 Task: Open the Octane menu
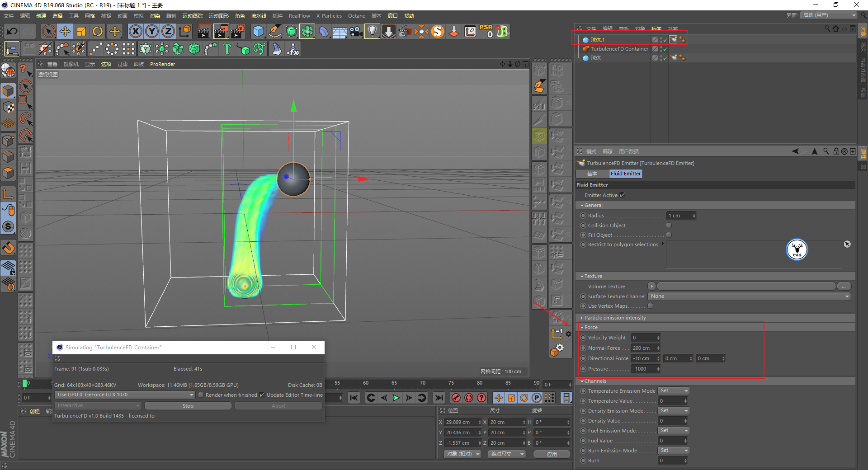point(356,16)
